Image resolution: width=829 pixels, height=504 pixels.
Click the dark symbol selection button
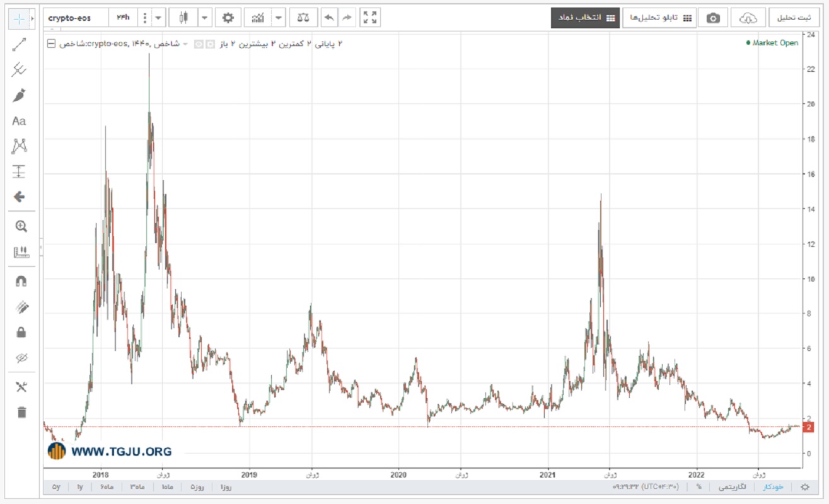tap(584, 18)
